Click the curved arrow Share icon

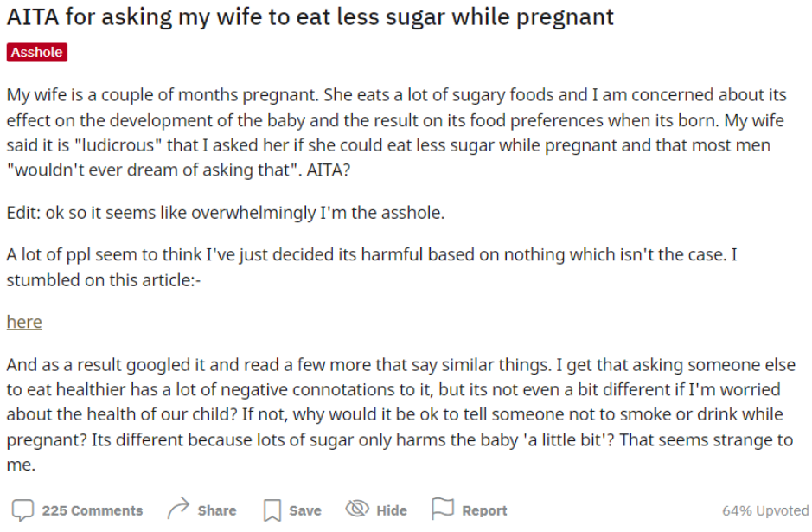[179, 509]
